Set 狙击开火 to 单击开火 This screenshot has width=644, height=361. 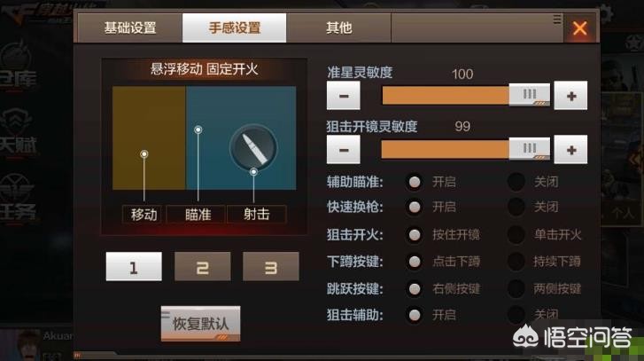click(516, 235)
